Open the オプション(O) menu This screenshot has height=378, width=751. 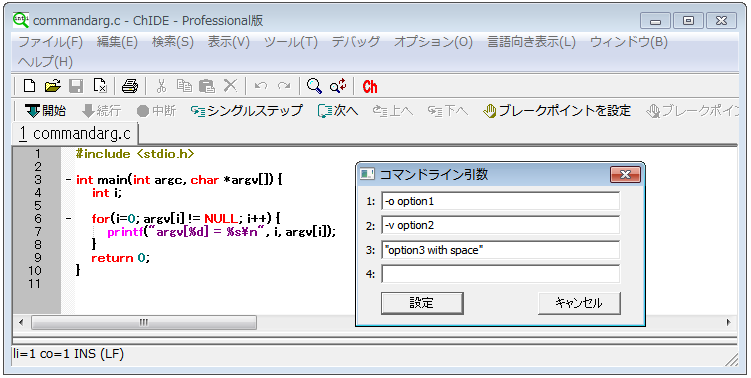[x=433, y=42]
